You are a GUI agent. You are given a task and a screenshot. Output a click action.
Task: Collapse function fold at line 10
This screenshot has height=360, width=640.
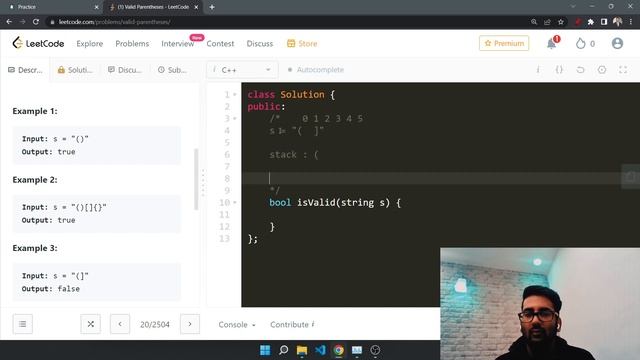[235, 202]
